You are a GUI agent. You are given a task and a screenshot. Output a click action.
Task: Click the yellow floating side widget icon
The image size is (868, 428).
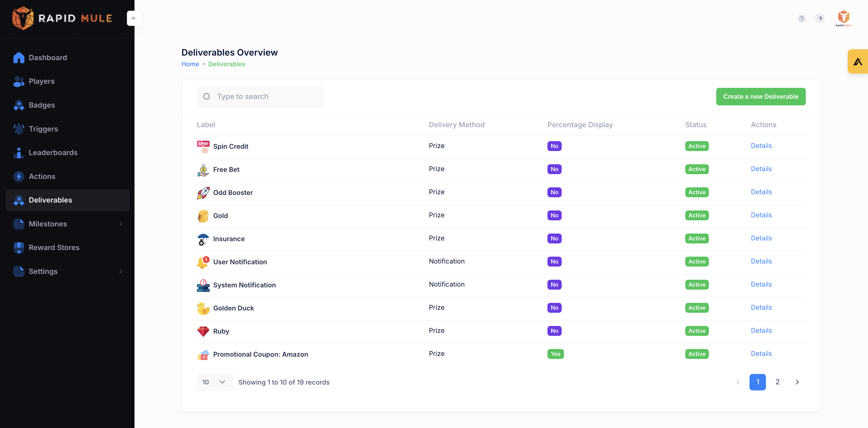click(858, 61)
